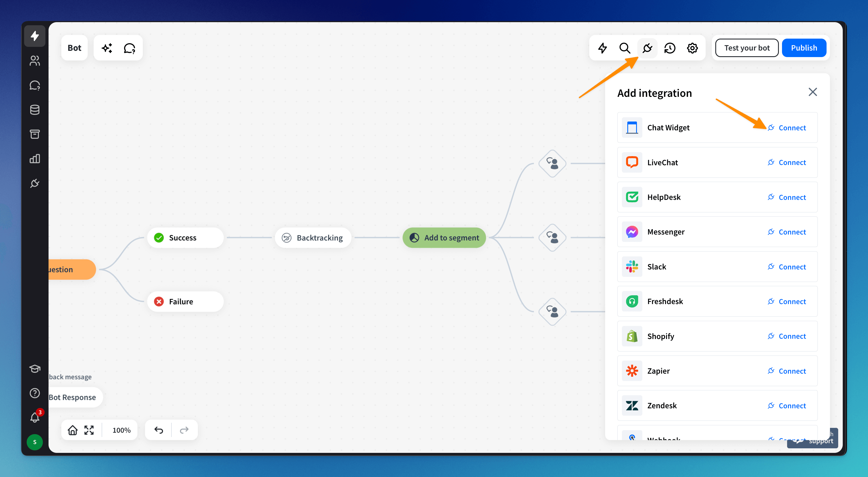The image size is (868, 477).
Task: Open the analytics bar chart sidebar icon
Action: coord(35,158)
